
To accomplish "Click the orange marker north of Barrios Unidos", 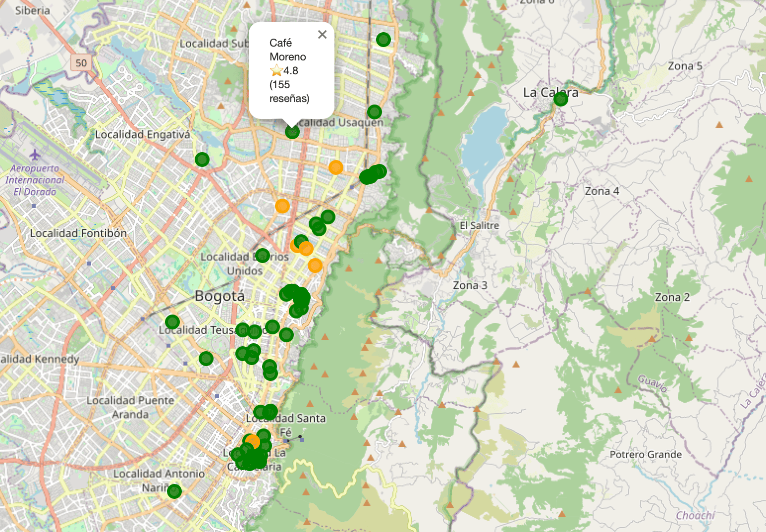I will [282, 206].
